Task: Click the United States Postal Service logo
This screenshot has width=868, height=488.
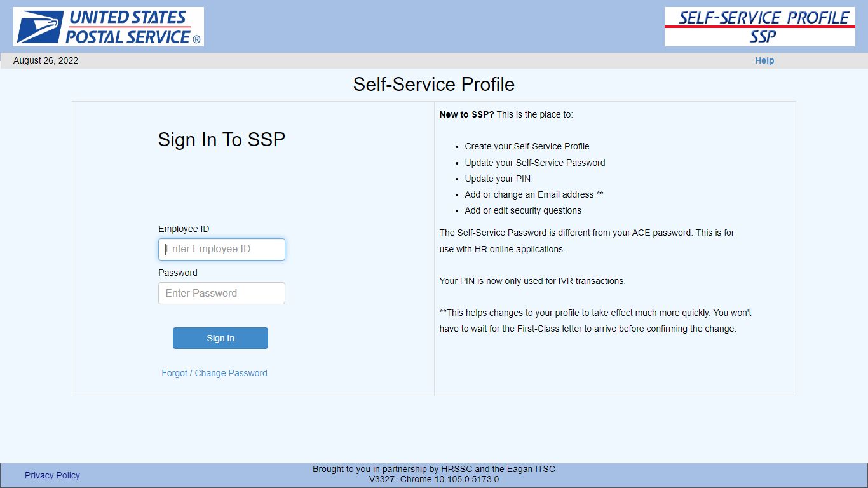Action: point(109,27)
